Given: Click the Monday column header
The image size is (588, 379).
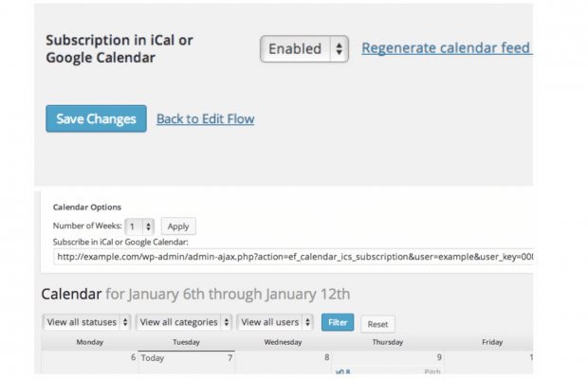Looking at the screenshot, I should pos(90,342).
